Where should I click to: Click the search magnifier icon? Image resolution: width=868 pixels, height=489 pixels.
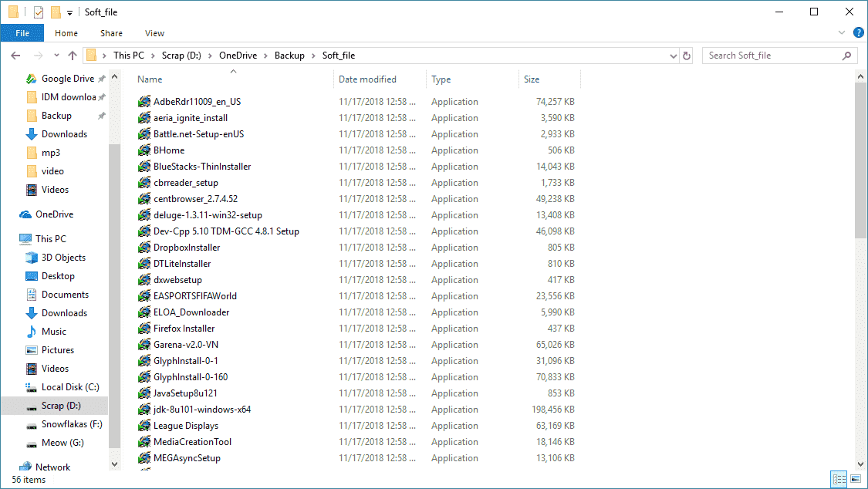pos(847,56)
